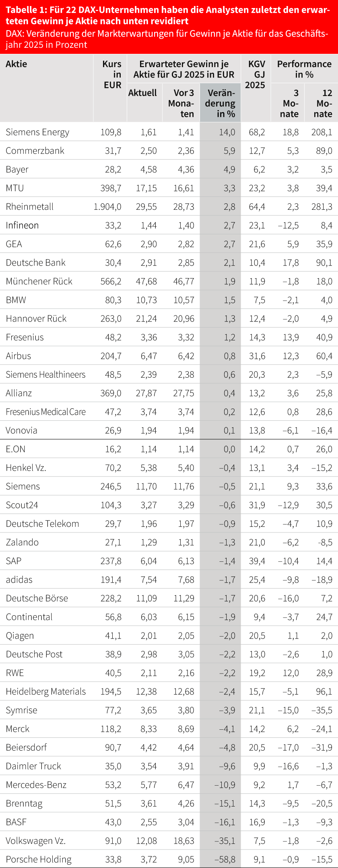338x868 pixels.
Task: Click the red table title heading
Action: 167,15
